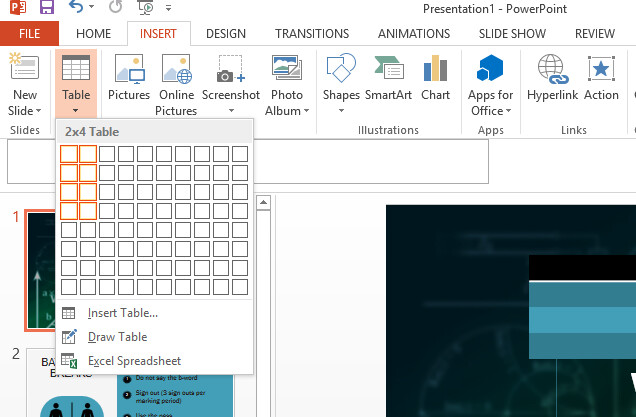Image resolution: width=636 pixels, height=417 pixels.
Task: Save the presentation with the floppy disk icon
Action: point(47,7)
